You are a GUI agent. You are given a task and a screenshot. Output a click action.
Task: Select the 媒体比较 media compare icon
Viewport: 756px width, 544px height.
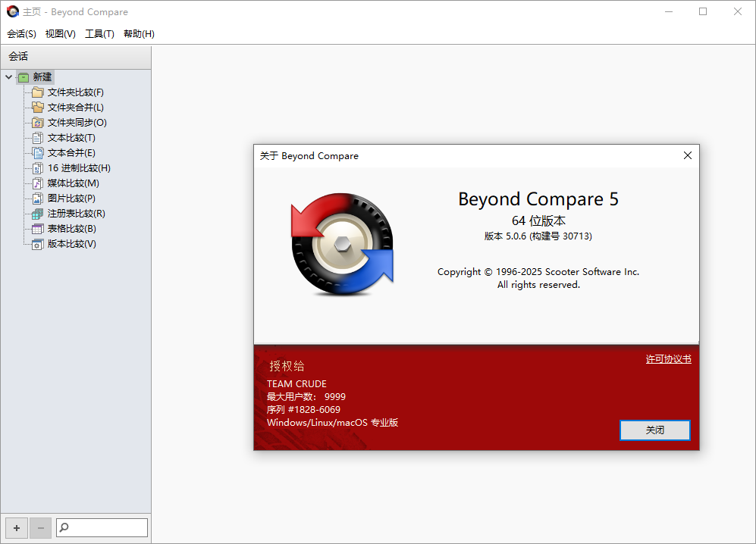(38, 183)
